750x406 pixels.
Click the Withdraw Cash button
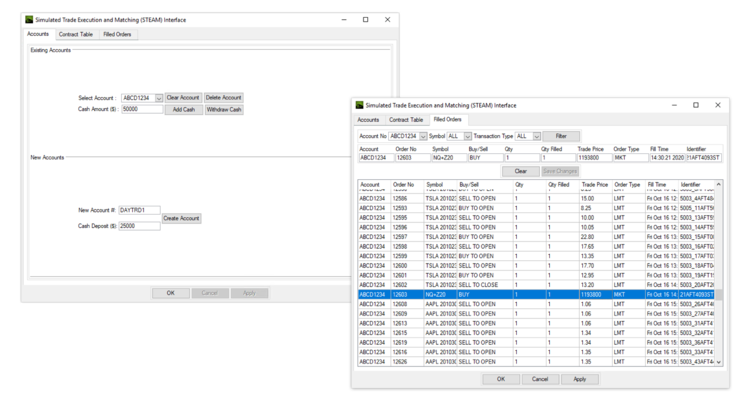click(x=224, y=110)
